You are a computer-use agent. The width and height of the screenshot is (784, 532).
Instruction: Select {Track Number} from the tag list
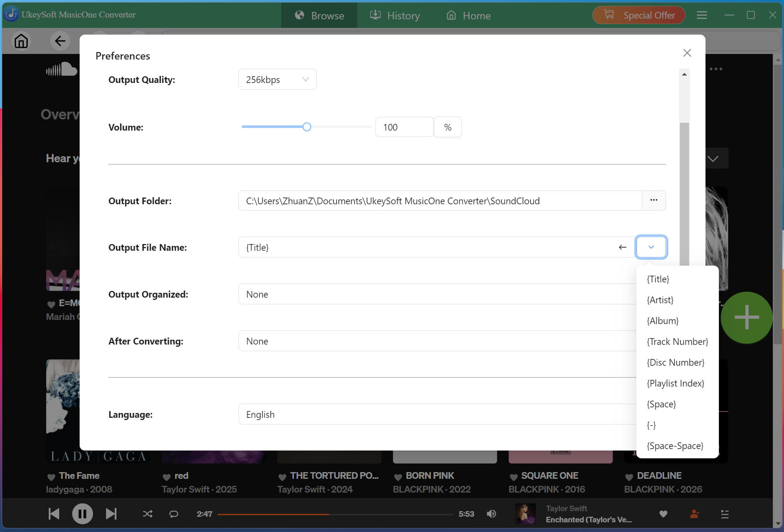[677, 342]
